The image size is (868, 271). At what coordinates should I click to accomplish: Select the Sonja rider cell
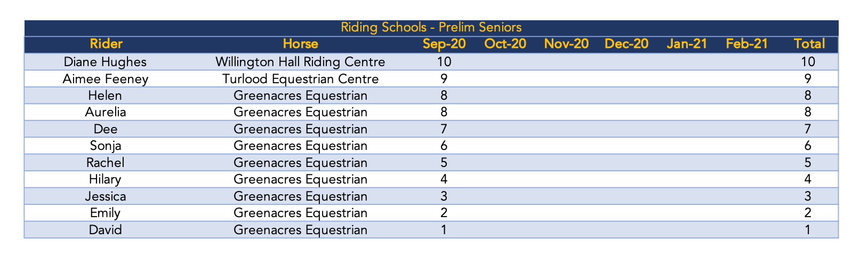107,146
